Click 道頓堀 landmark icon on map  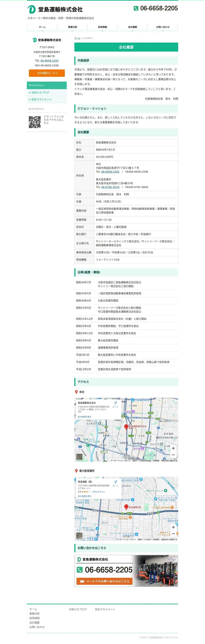coord(133,411)
